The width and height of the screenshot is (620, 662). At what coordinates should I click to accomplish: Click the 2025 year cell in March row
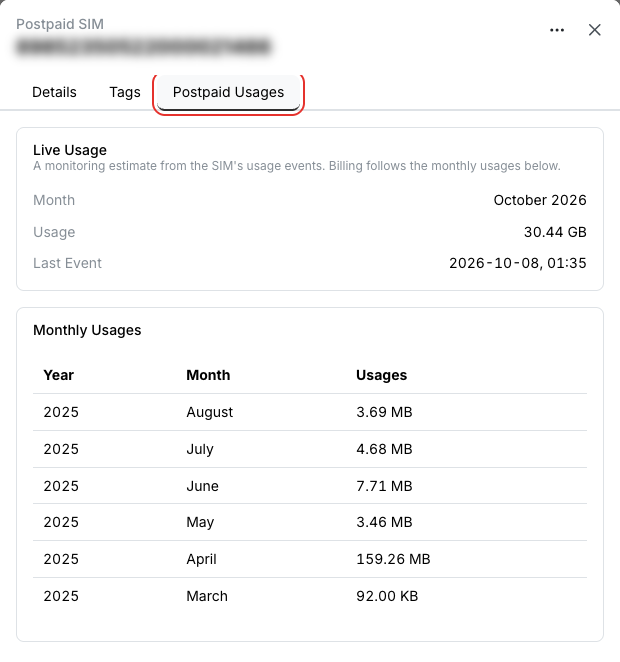point(61,596)
